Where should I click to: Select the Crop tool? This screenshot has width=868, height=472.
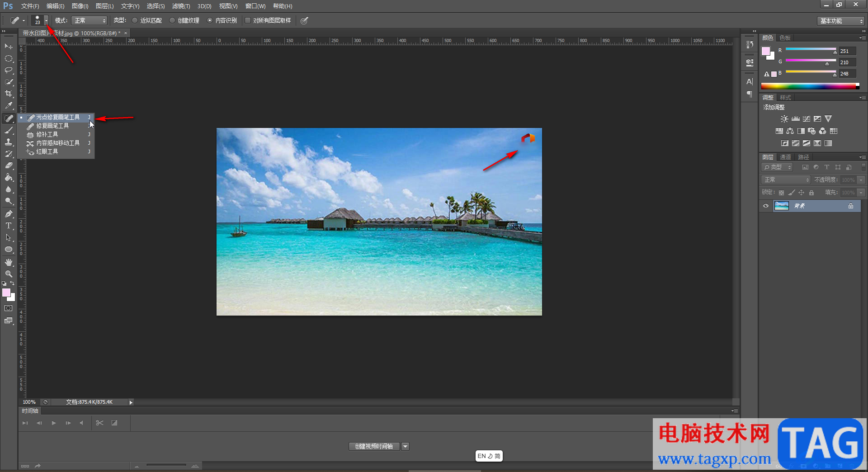click(9, 94)
